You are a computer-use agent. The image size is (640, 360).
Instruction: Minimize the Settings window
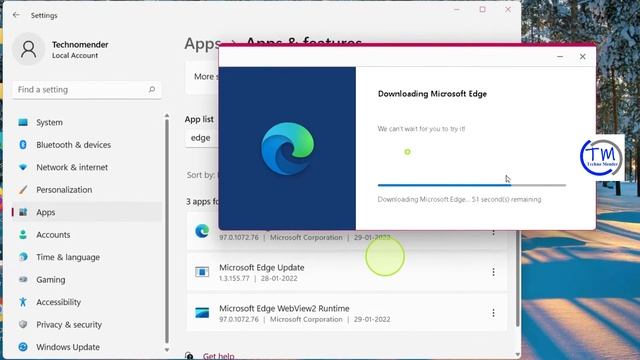coord(457,9)
